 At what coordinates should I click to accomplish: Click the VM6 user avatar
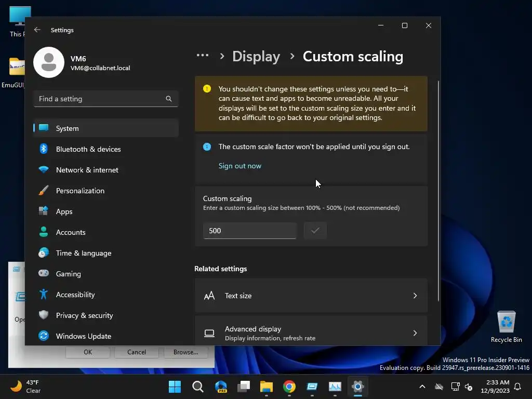(49, 62)
